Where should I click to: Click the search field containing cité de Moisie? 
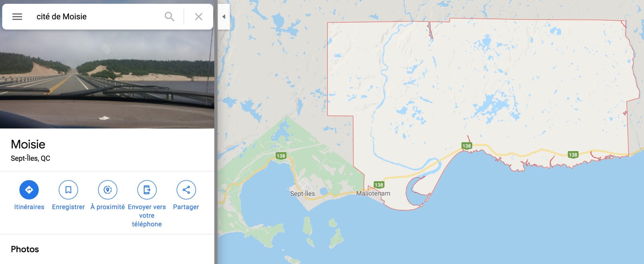pyautogui.click(x=97, y=16)
